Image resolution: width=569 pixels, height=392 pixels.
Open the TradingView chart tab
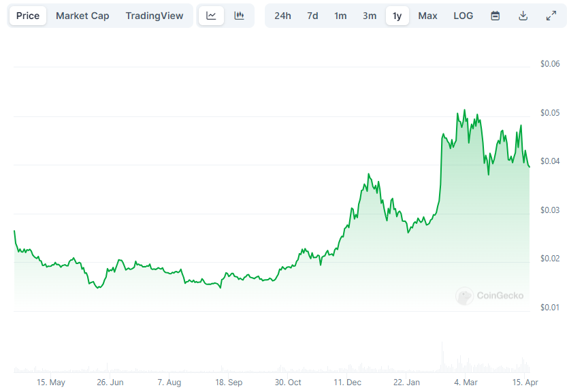tap(155, 16)
